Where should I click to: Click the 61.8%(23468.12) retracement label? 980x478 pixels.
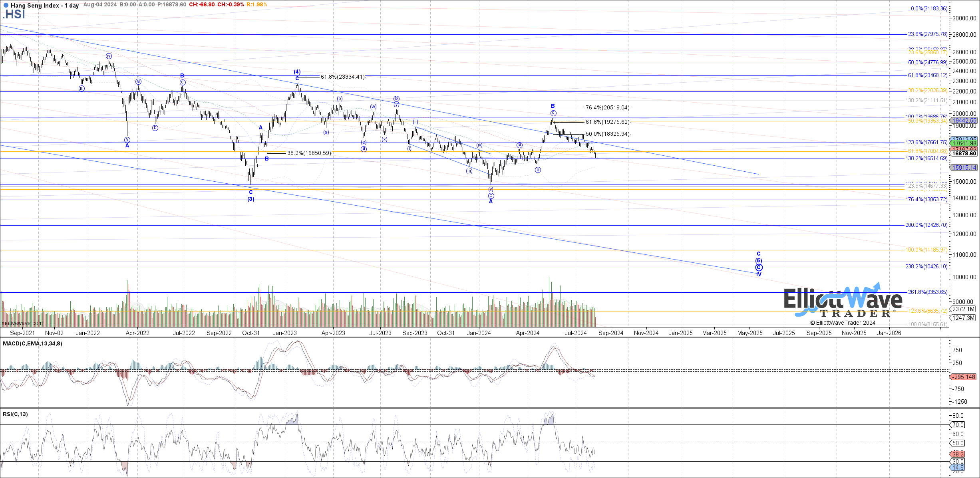(x=927, y=75)
